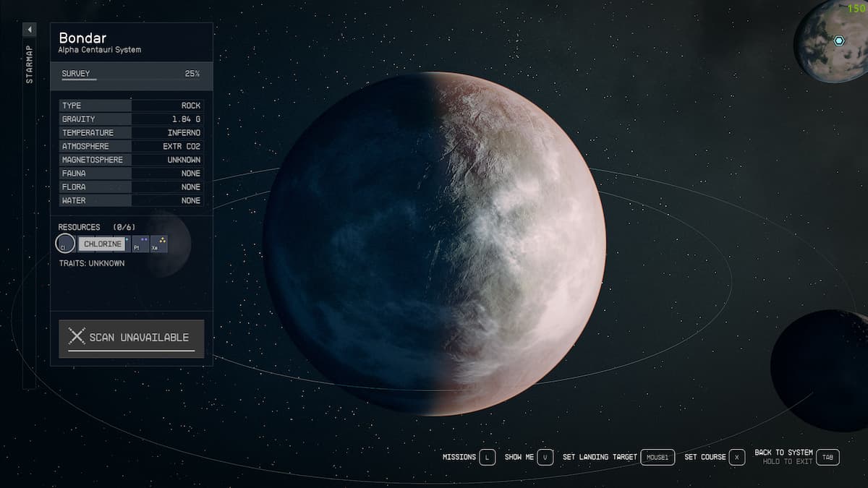Screen dimensions: 868x488
Task: Select the dark moon at right edge
Action: 821,370
